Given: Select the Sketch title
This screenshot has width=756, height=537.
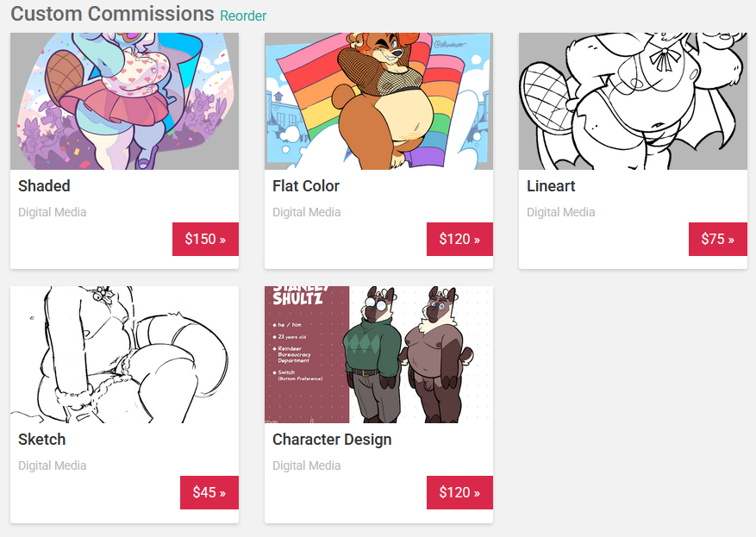Looking at the screenshot, I should coord(42,440).
